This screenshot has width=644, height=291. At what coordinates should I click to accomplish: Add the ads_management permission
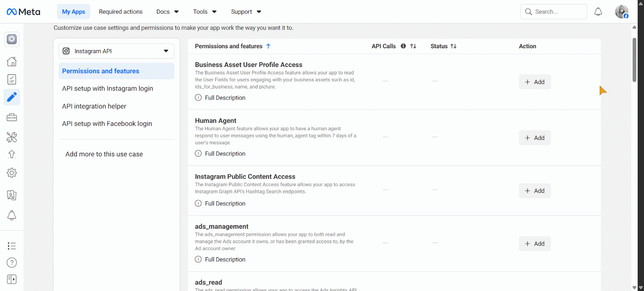point(535,244)
